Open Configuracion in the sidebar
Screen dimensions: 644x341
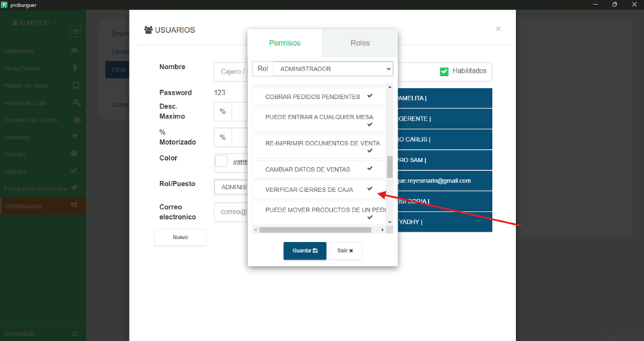click(43, 206)
